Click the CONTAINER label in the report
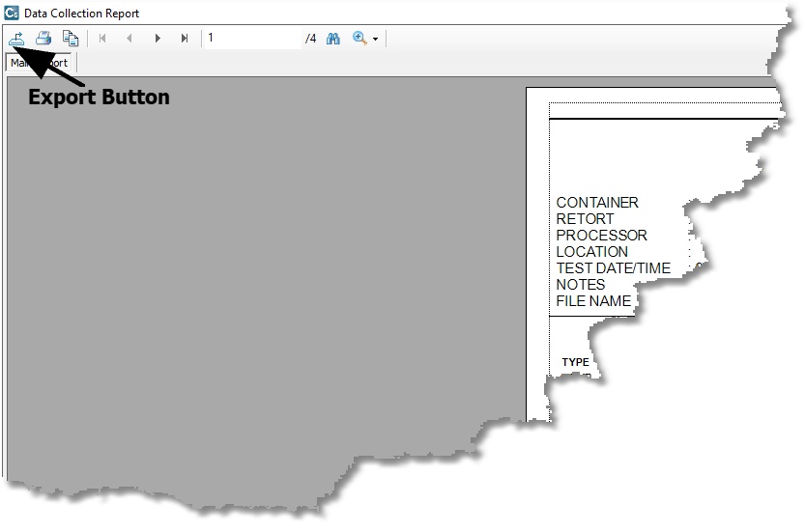Image resolution: width=805 pixels, height=532 pixels. pos(597,203)
